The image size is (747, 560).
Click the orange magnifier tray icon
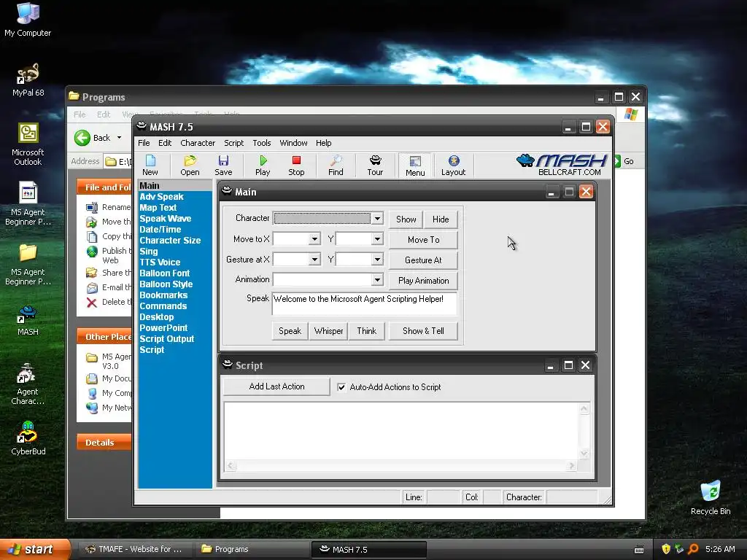693,549
